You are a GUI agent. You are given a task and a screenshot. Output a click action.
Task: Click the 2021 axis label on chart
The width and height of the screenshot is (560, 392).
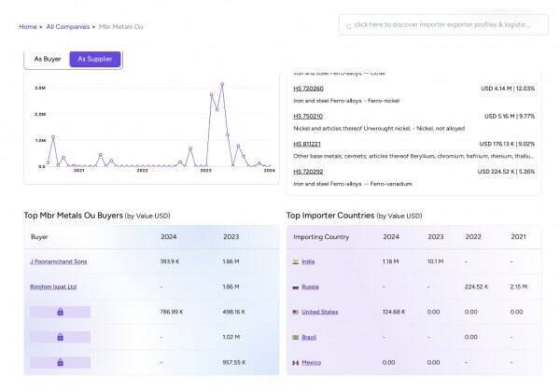[x=79, y=171]
